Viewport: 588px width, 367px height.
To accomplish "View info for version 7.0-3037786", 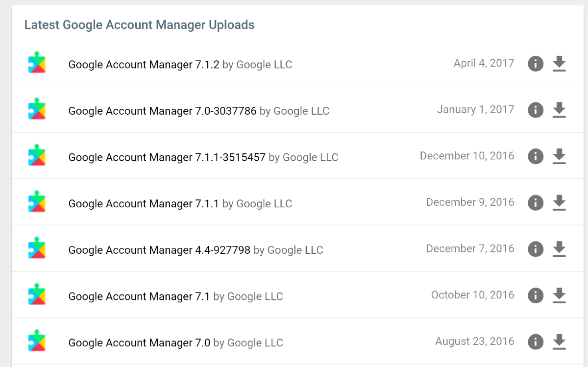I will 536,110.
